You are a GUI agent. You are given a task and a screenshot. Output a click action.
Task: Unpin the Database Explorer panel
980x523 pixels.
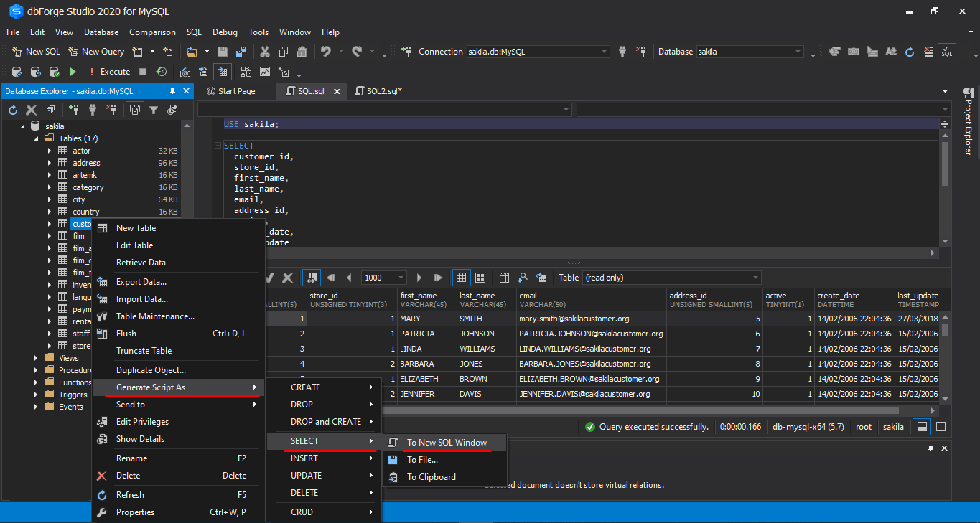pyautogui.click(x=172, y=91)
